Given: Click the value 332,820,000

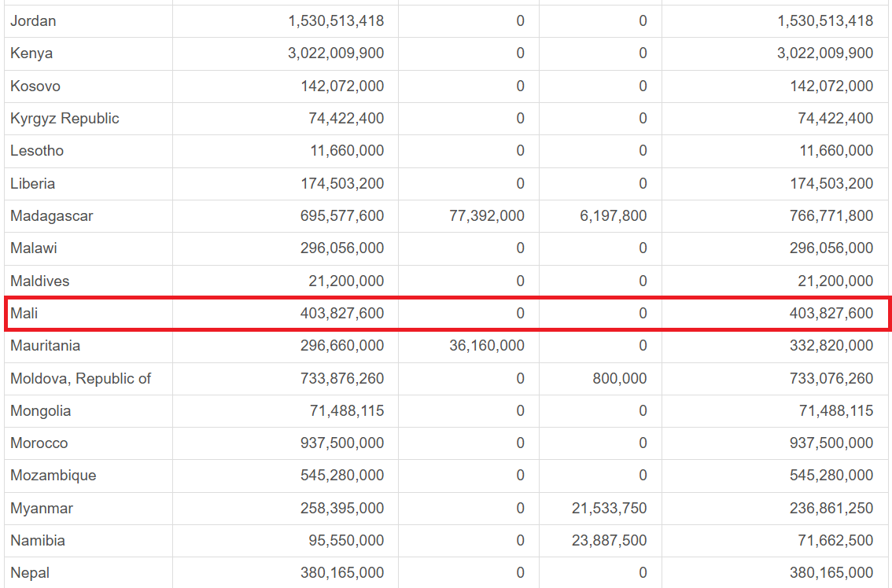Looking at the screenshot, I should pos(831,346).
